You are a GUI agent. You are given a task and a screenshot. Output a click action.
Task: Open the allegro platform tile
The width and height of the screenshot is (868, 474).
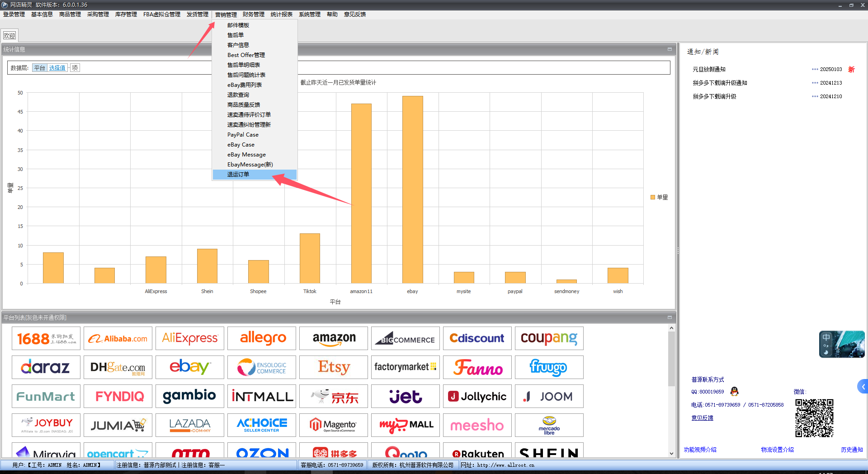pyautogui.click(x=262, y=338)
